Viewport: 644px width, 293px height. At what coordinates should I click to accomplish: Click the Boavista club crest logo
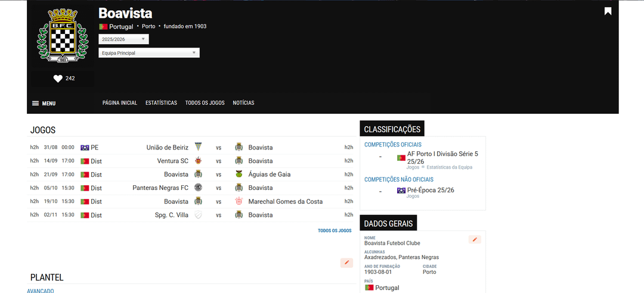coord(58,36)
